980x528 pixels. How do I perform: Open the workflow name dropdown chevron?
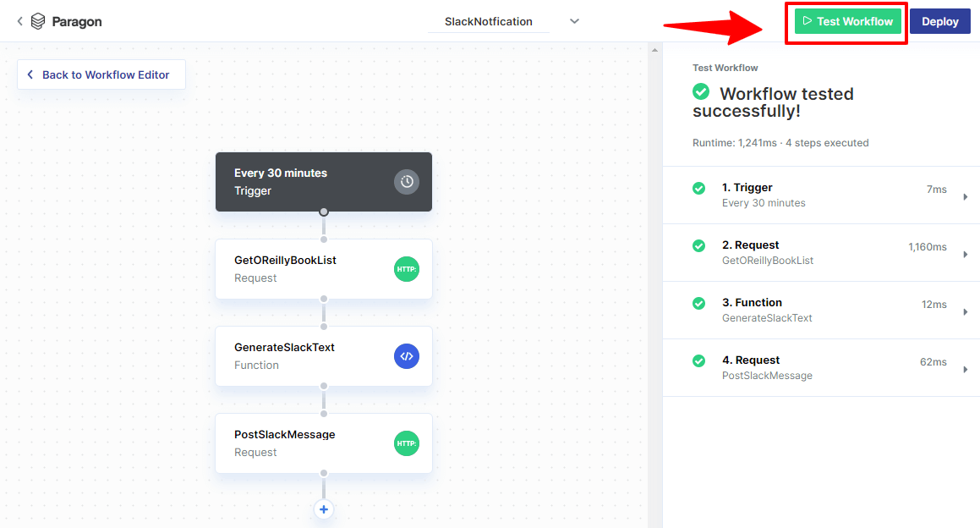coord(574,21)
